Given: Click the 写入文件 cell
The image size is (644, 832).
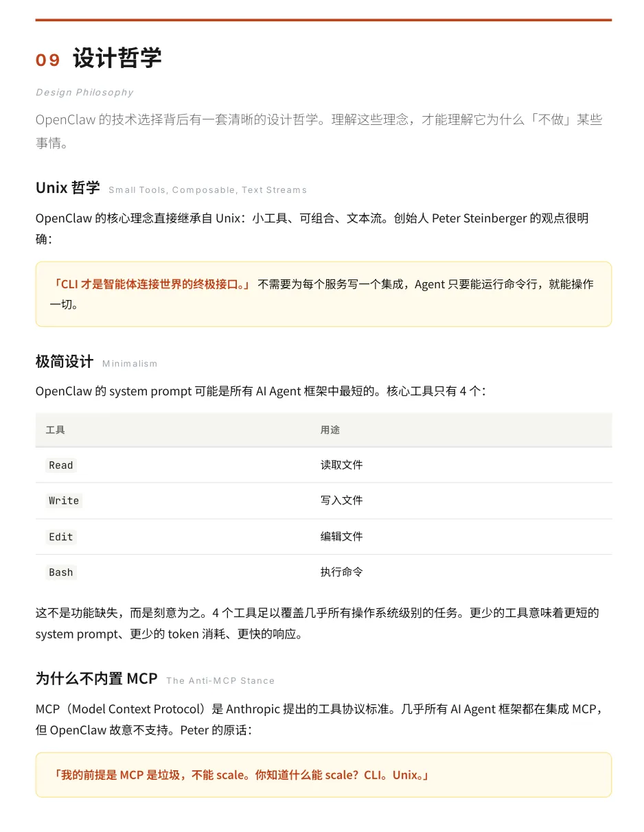Looking at the screenshot, I should (341, 501).
